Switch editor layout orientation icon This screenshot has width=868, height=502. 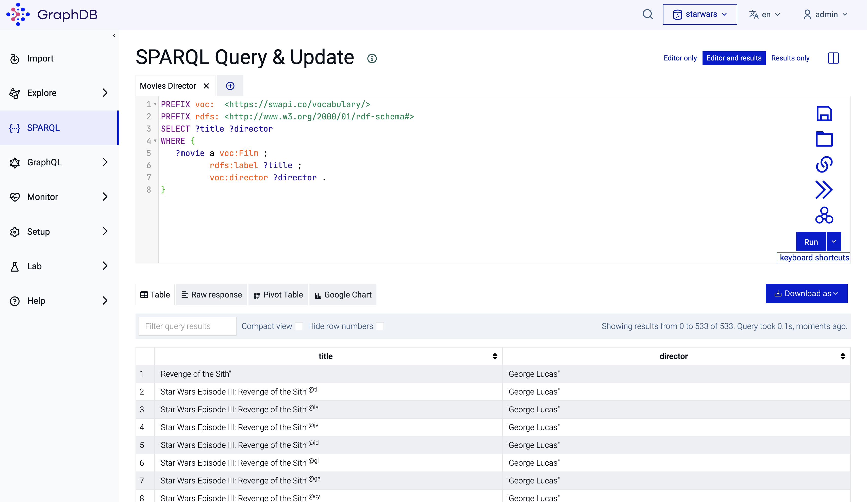coord(834,58)
